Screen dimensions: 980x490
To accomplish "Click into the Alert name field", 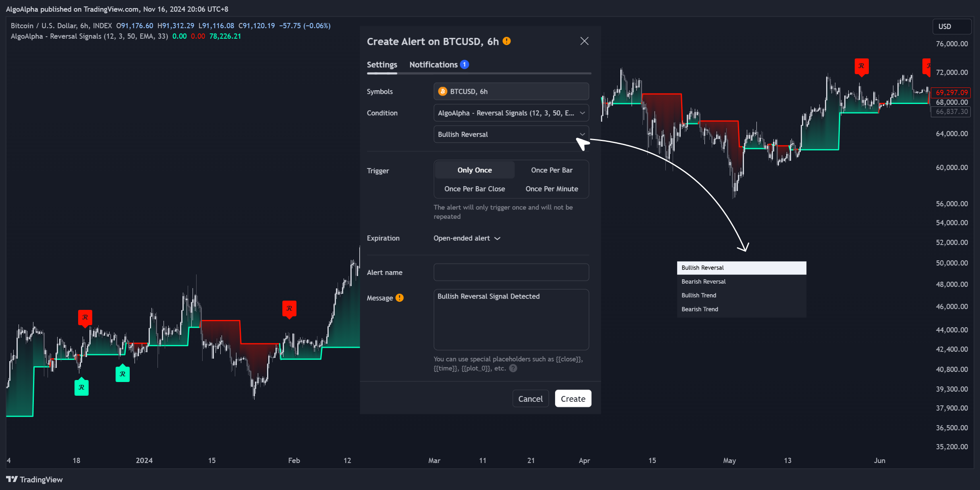I will [511, 272].
